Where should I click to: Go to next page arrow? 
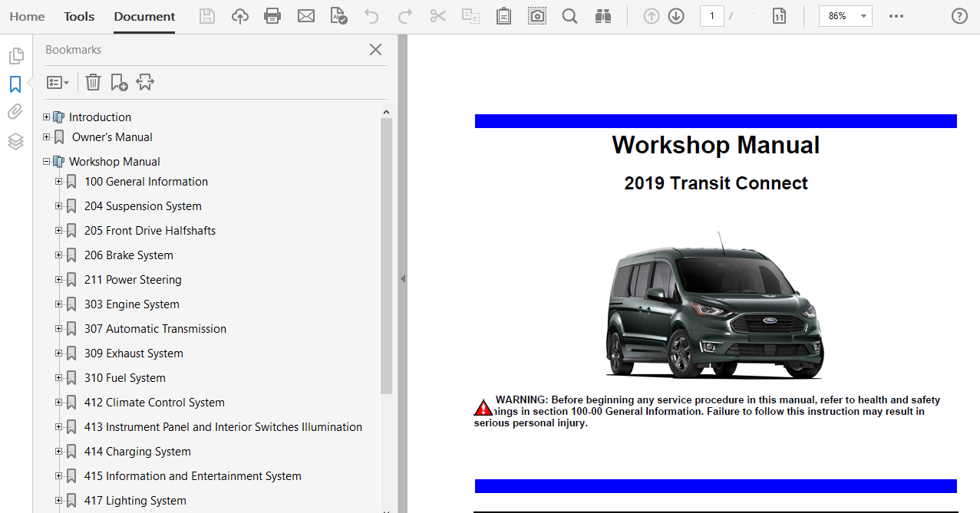pyautogui.click(x=676, y=16)
